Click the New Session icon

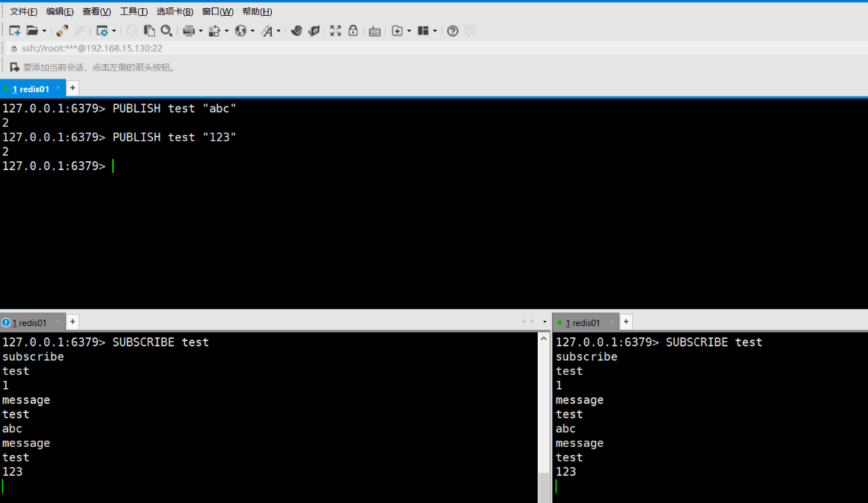[15, 31]
